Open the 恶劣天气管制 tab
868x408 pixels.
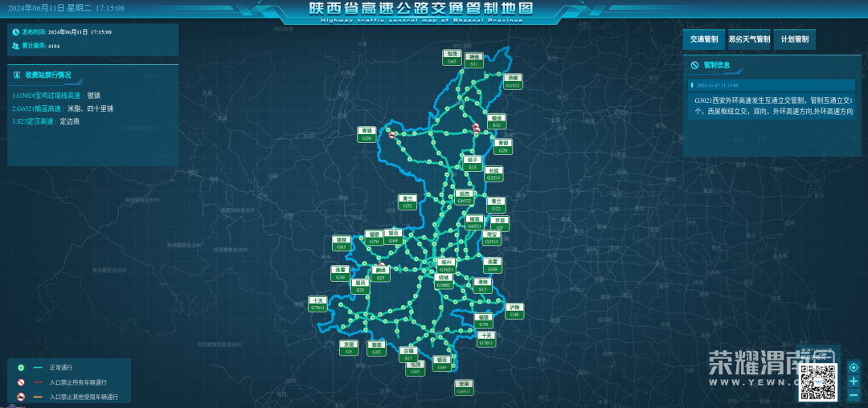[x=749, y=39]
